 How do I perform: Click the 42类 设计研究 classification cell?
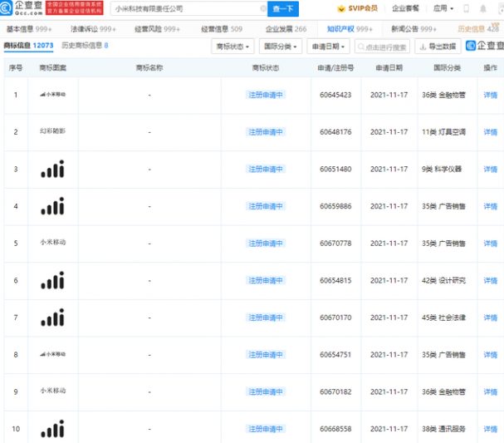[x=443, y=281]
